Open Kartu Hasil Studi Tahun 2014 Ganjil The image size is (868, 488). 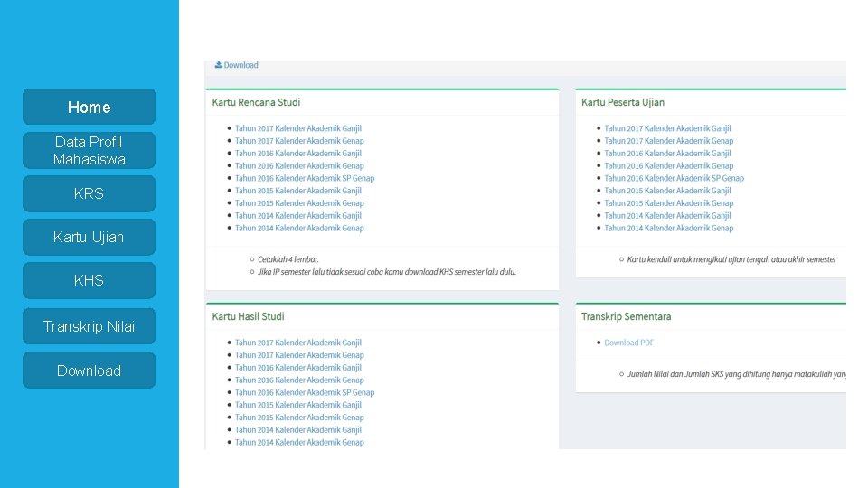point(297,430)
